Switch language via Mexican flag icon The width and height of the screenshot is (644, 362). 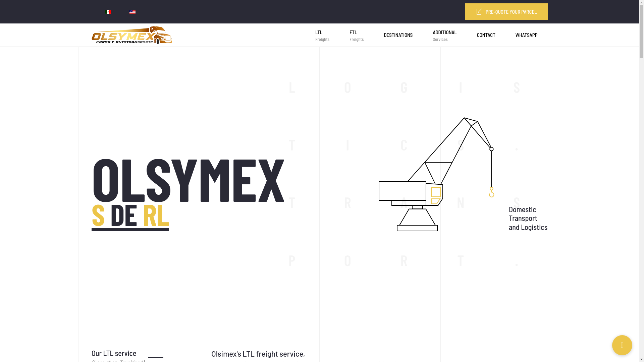coord(108,12)
